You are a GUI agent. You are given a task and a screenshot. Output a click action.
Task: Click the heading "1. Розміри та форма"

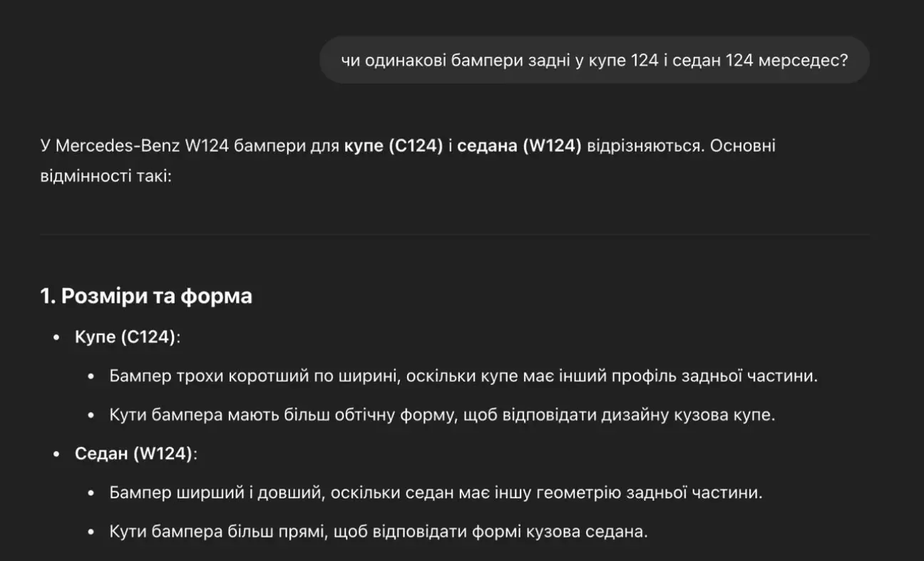click(146, 296)
